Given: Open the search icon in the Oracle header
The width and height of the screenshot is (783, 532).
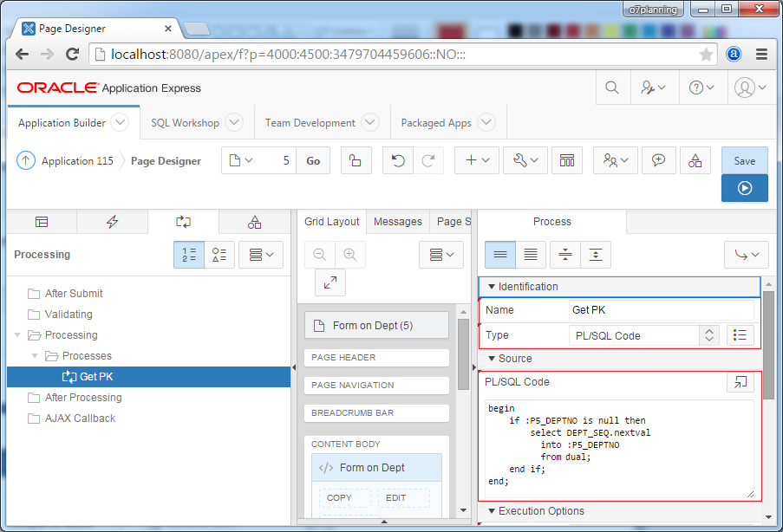Looking at the screenshot, I should tap(612, 88).
